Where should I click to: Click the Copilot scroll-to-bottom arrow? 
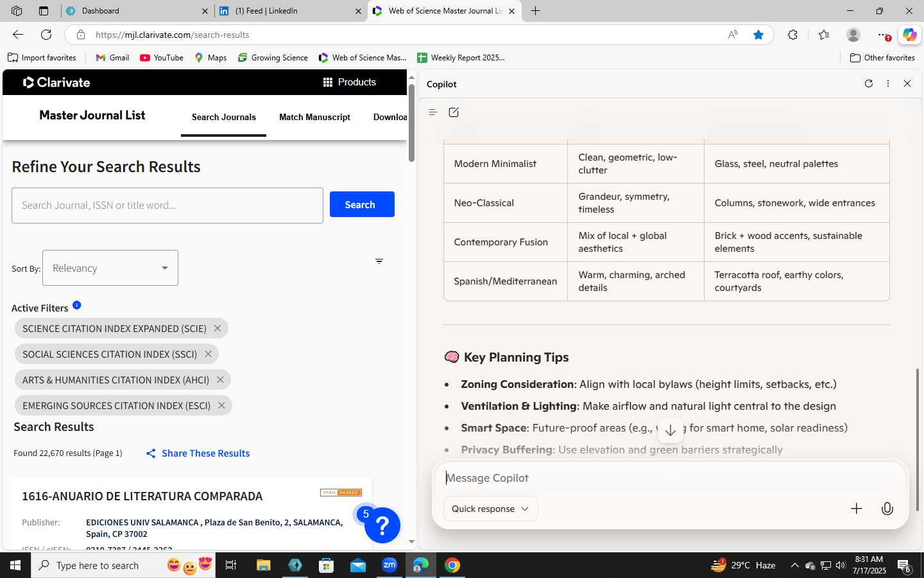671,430
